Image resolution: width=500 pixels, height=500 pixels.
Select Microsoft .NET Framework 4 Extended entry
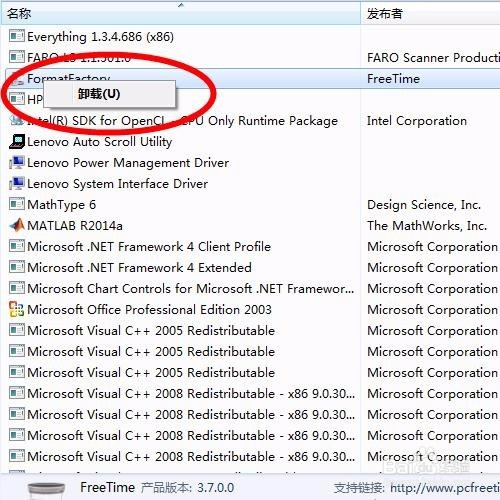pos(139,268)
